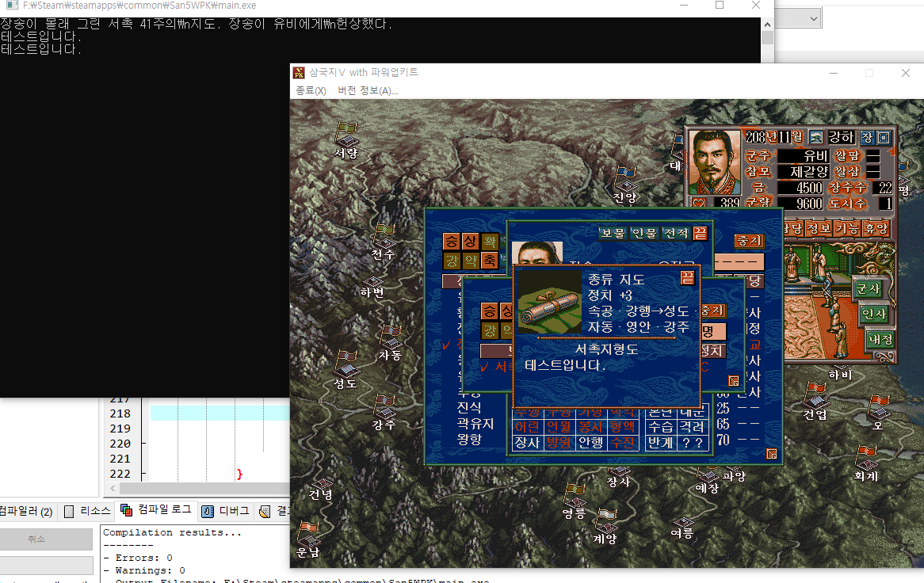
Task: Click the 격려 skill cell
Action: 692,426
